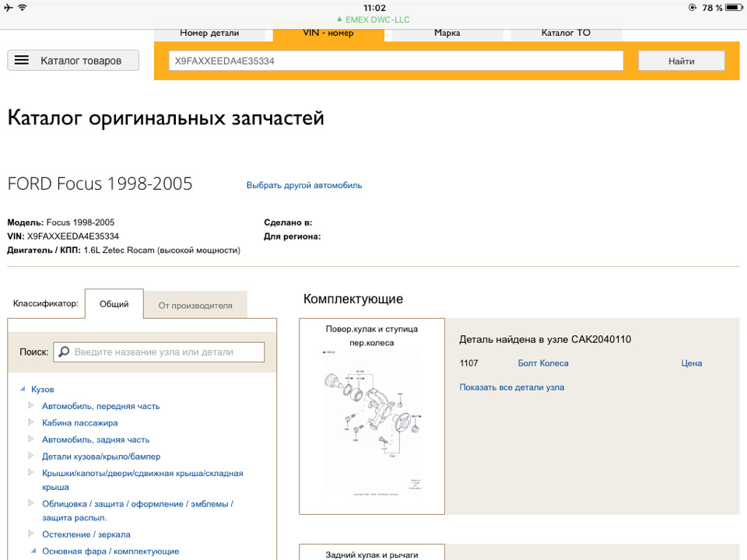
Task: Click the Цена link for part 1107
Action: point(691,363)
